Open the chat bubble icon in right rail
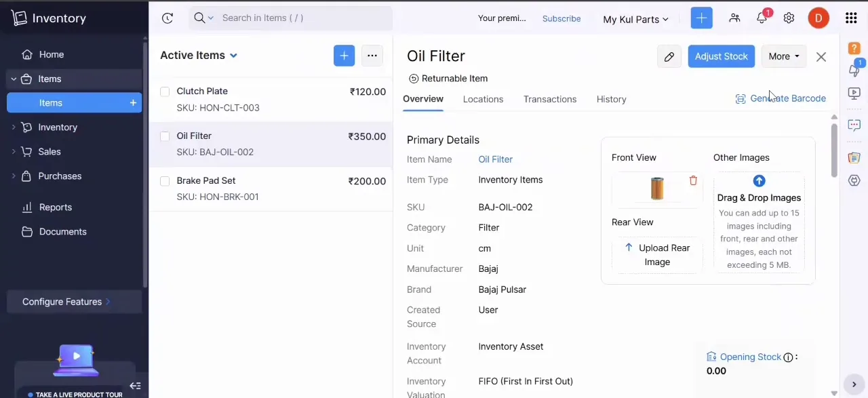This screenshot has height=398, width=868. pos(854,125)
